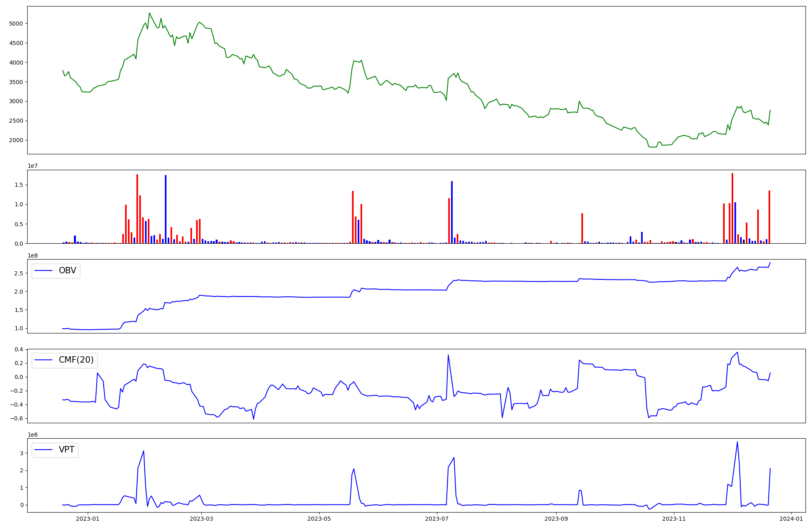
Task: Click the 2023-03 x-axis date label
Action: point(201,519)
